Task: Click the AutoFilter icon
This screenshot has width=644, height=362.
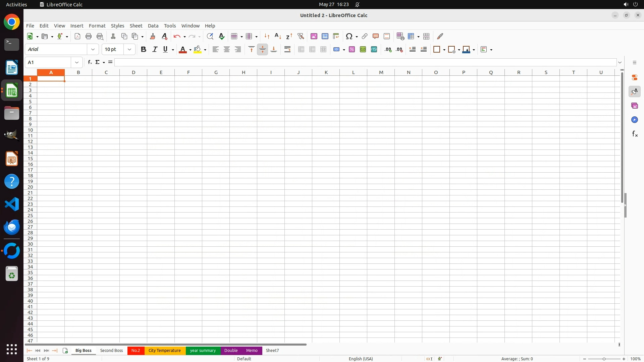Action: [301, 36]
